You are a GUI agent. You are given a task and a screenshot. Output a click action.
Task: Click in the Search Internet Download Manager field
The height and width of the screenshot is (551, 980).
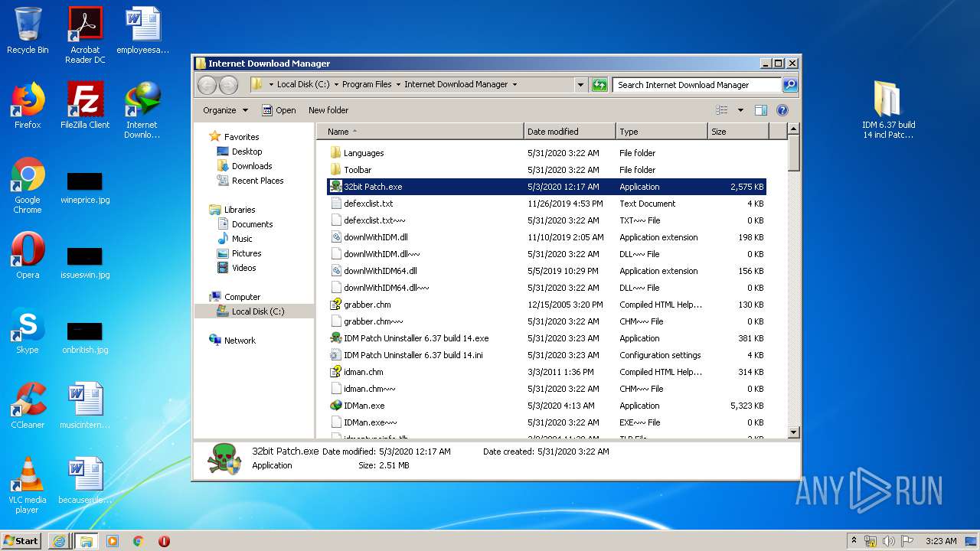click(x=697, y=85)
